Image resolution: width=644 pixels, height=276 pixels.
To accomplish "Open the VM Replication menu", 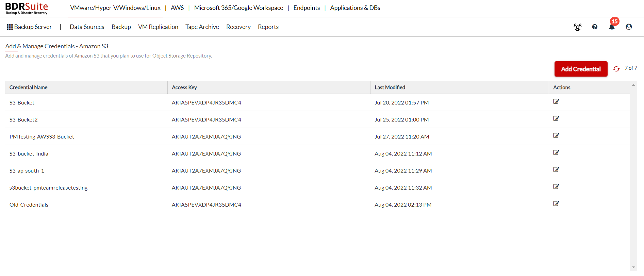I will coord(158,27).
